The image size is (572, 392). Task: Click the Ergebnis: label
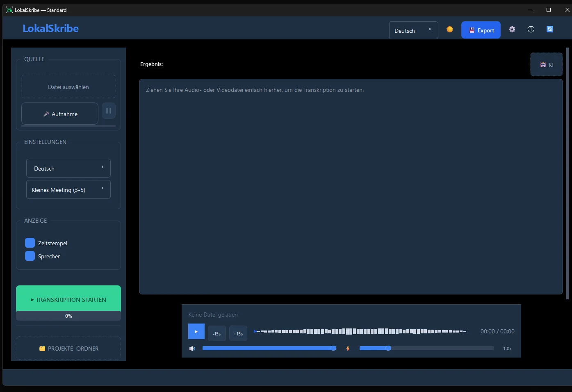[x=151, y=64]
